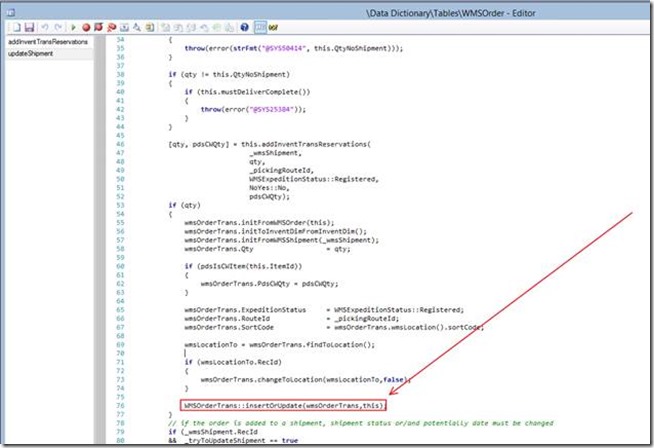Select addInventTransReservations in the method list

point(50,41)
